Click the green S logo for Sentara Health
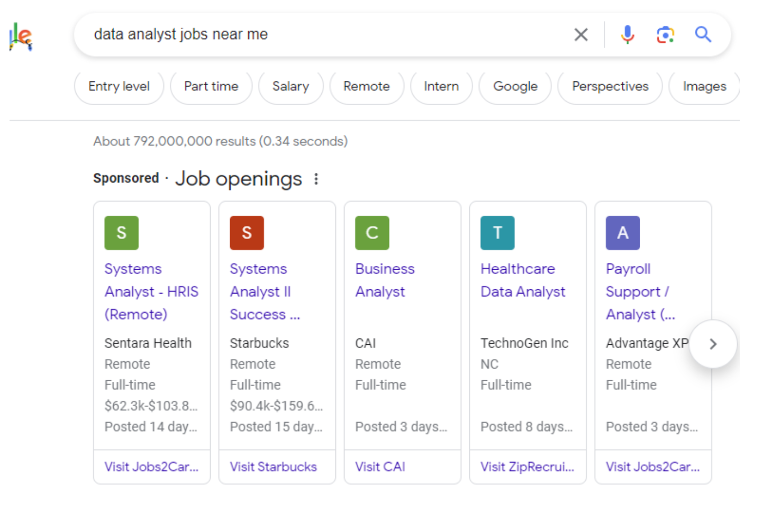781x532 pixels. (x=122, y=233)
